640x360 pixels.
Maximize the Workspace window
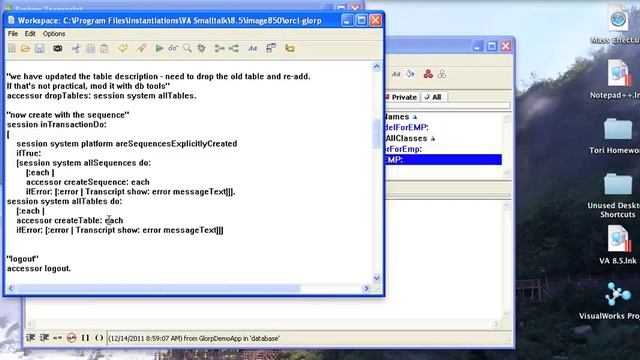click(x=361, y=20)
